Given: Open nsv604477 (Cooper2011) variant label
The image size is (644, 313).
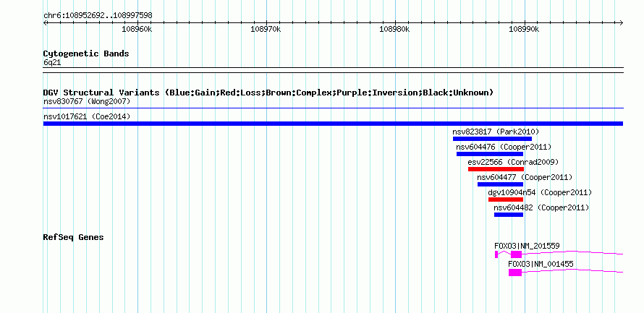Looking at the screenshot, I should pyautogui.click(x=525, y=177).
